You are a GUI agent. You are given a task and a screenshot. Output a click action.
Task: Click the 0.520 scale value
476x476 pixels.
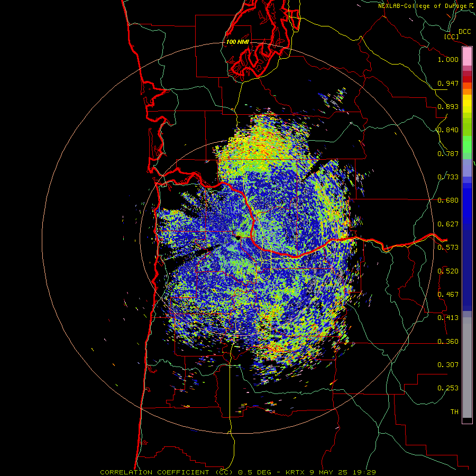pos(448,271)
